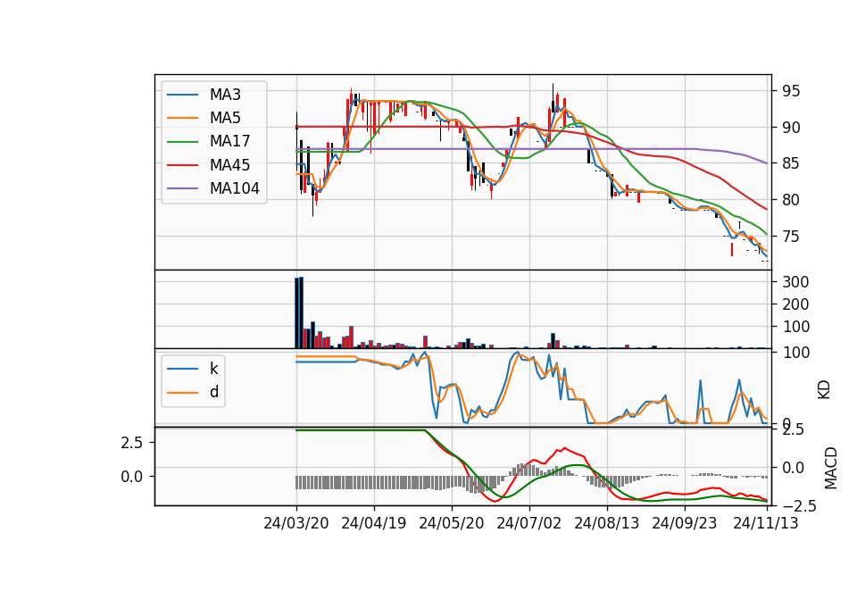The height and width of the screenshot is (616, 857).
Task: Click the 100 volume axis label
Action: [x=795, y=327]
